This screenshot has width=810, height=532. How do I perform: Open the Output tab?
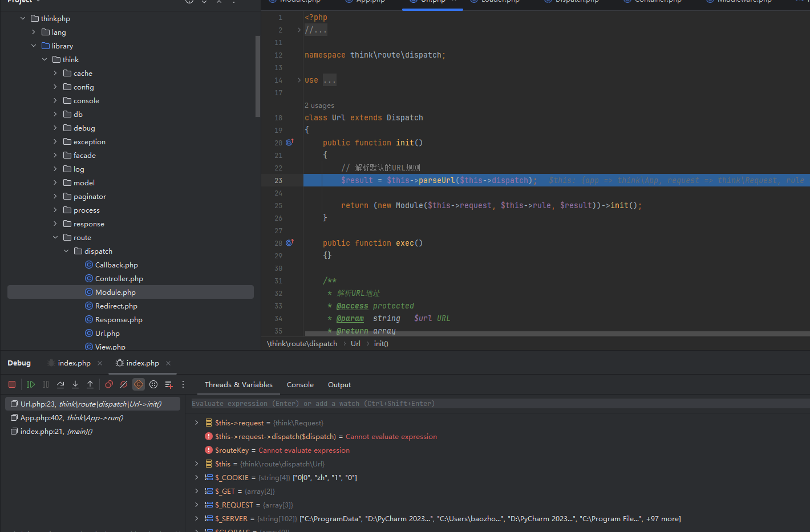(x=339, y=385)
